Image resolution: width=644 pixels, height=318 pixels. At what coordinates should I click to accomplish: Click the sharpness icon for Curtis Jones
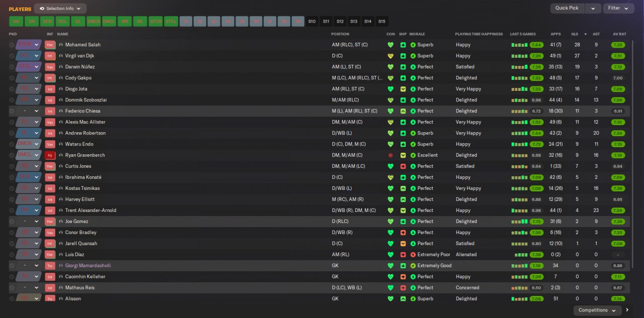[403, 166]
